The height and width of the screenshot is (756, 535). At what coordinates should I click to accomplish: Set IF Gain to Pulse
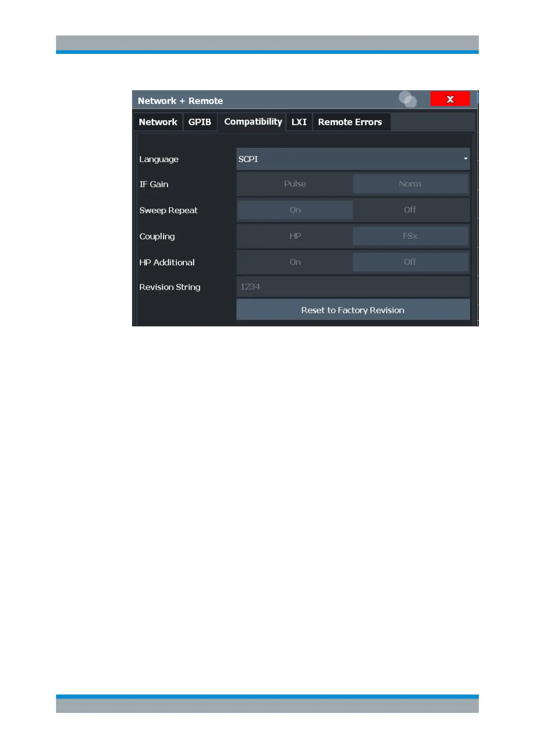pos(295,184)
